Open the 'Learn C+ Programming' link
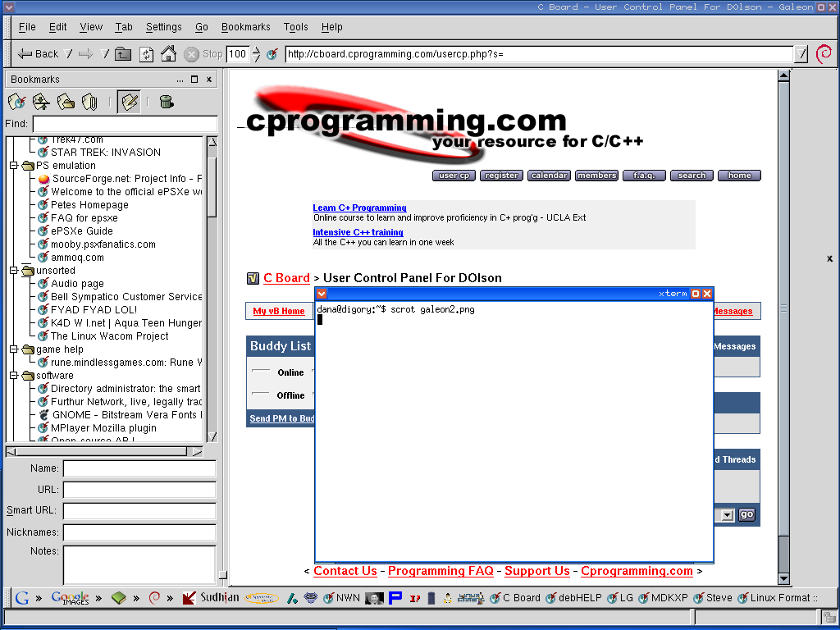 point(359,208)
